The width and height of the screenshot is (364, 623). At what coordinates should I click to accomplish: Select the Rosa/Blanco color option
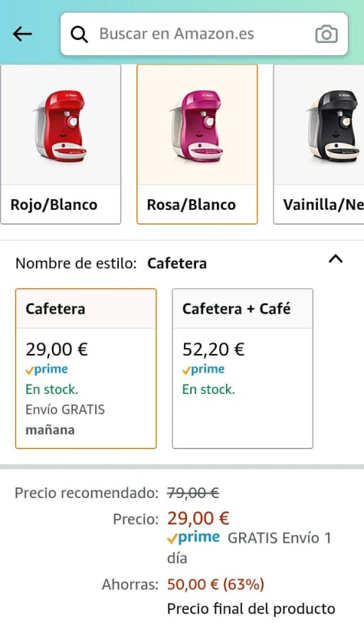[x=197, y=144]
